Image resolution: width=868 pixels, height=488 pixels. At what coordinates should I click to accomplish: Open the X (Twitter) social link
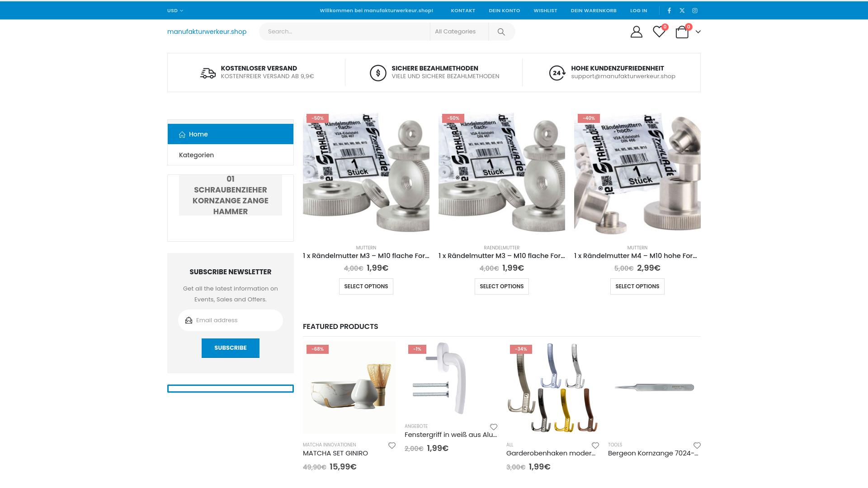click(682, 10)
